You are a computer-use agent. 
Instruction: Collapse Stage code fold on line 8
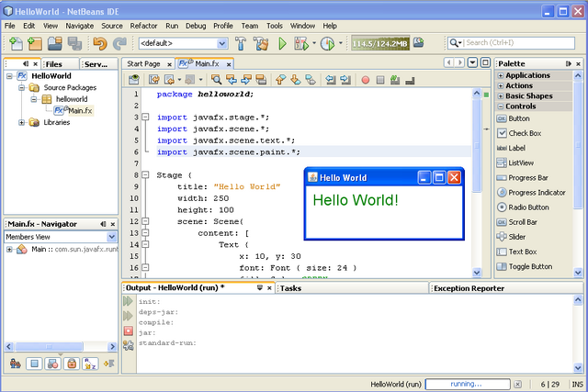[145, 175]
